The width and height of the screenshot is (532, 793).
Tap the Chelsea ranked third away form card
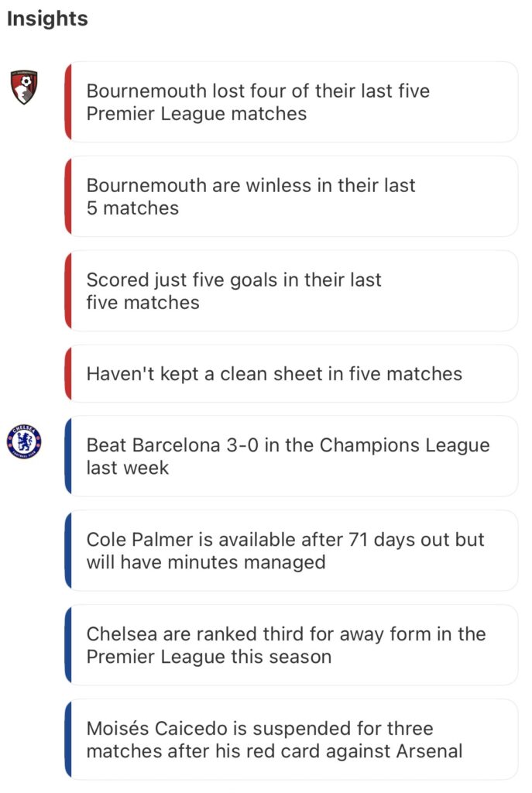pos(291,645)
